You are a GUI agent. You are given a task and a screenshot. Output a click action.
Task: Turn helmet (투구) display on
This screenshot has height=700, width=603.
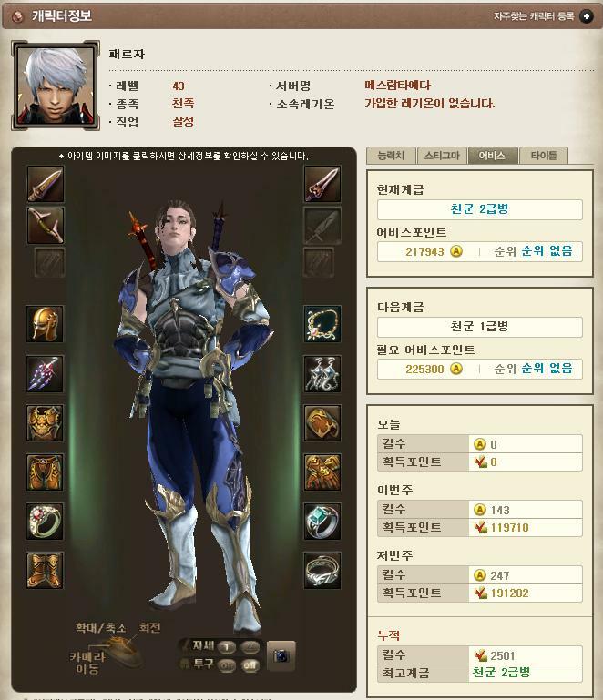click(227, 665)
